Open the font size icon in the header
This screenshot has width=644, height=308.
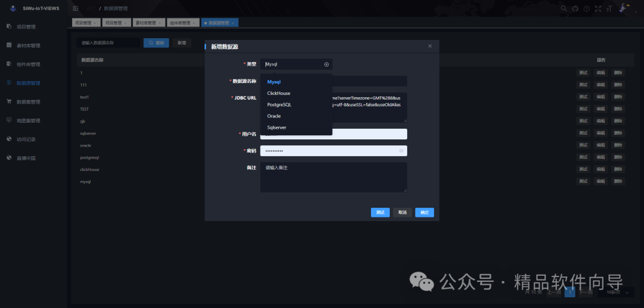tap(609, 8)
